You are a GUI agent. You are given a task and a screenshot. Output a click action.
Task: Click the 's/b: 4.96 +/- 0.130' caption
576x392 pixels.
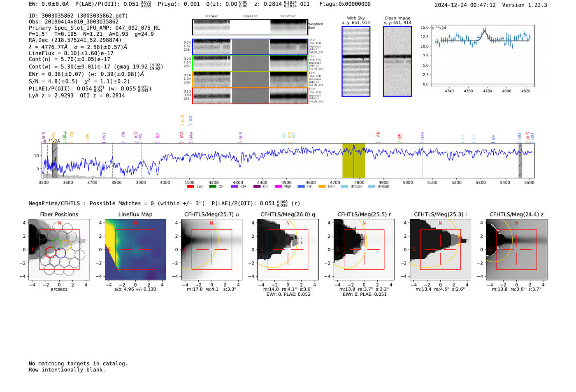pyautogui.click(x=135, y=289)
